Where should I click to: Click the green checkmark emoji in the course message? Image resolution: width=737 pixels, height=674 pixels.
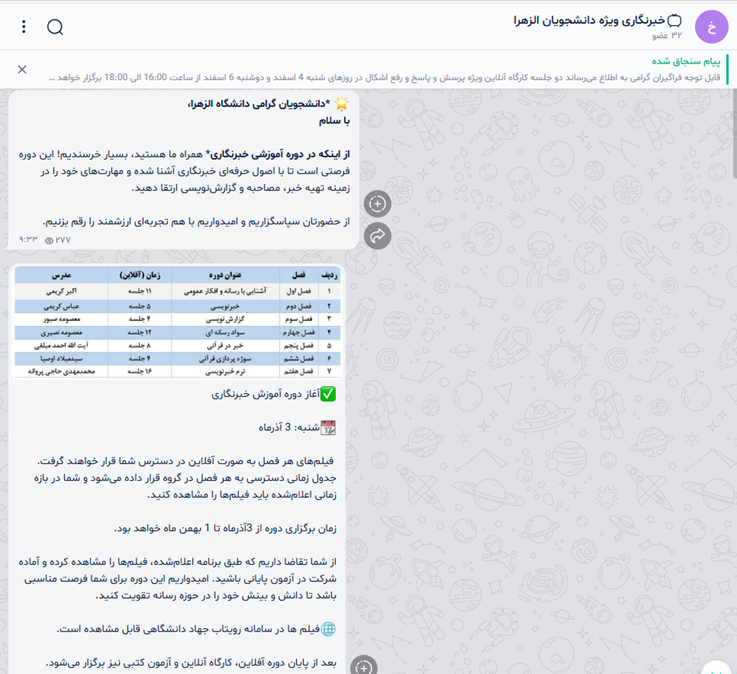pos(328,394)
